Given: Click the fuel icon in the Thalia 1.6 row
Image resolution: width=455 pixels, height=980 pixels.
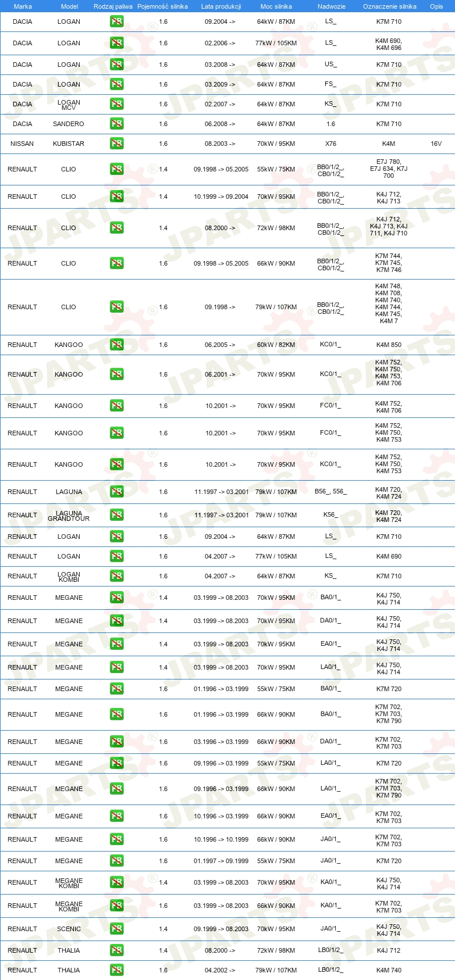Looking at the screenshot, I should click(x=116, y=970).
